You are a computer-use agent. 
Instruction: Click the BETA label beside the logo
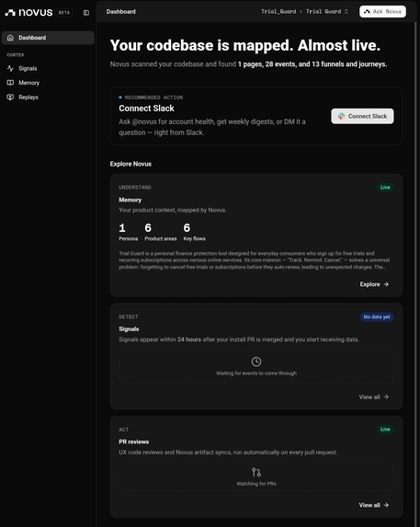[64, 13]
